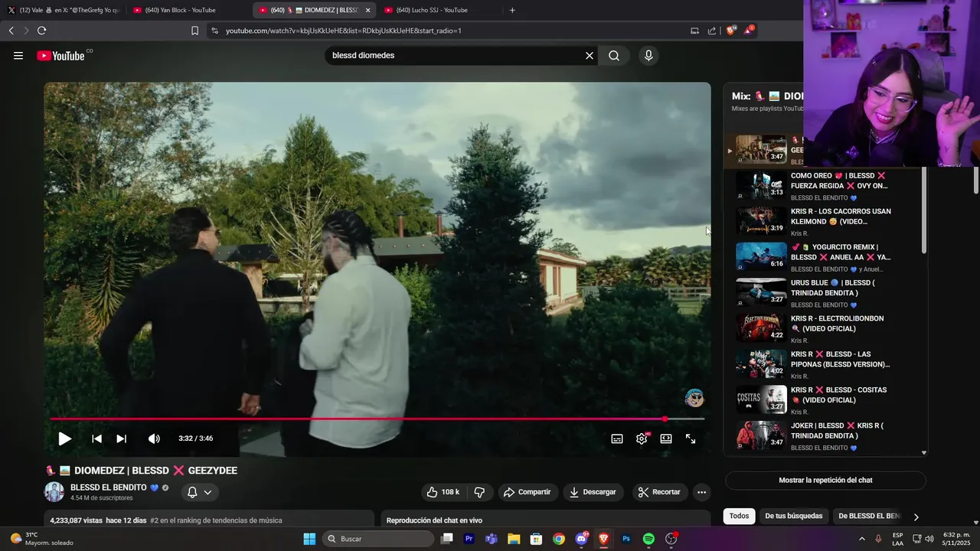Skip to the previous video
The height and width of the screenshot is (551, 980).
pos(96,439)
